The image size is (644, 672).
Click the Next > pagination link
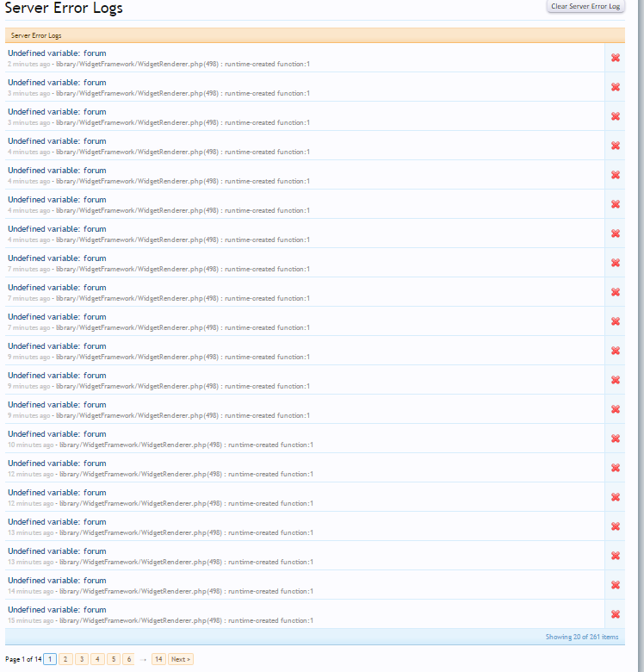coord(181,659)
